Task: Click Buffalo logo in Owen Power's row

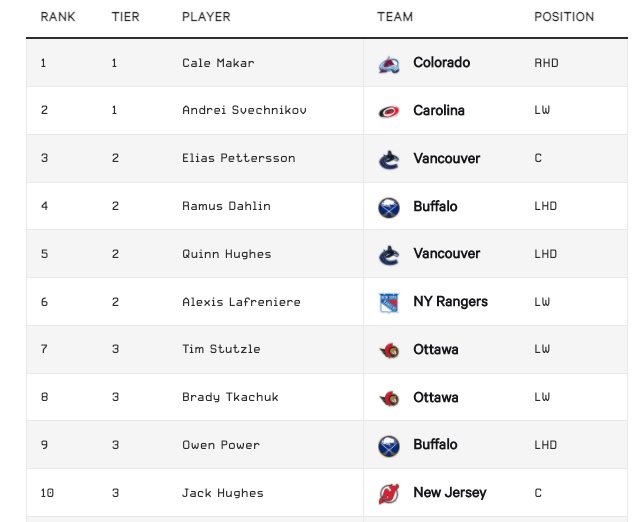Action: [x=389, y=445]
